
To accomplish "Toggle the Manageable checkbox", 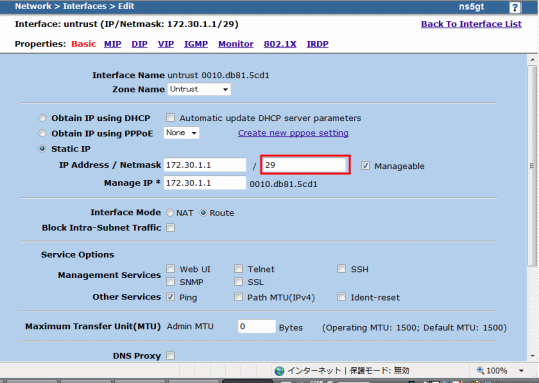I will pyautogui.click(x=365, y=166).
